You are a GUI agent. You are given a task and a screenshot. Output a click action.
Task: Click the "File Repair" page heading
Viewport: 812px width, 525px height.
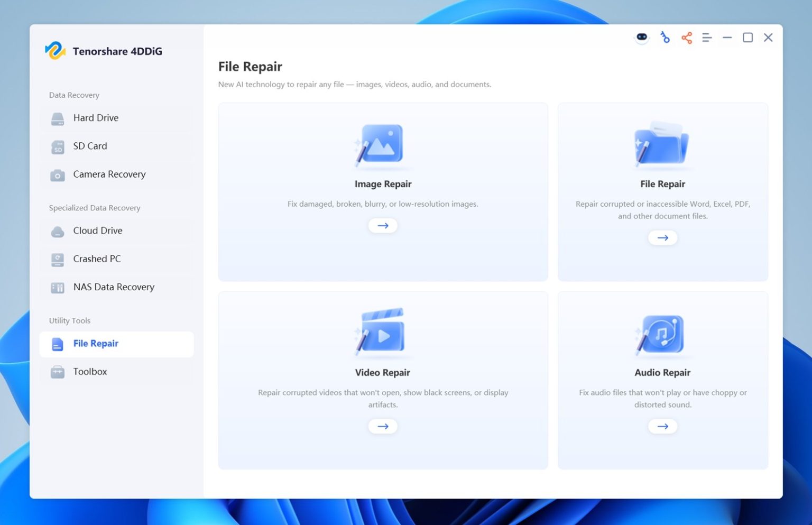coord(250,67)
